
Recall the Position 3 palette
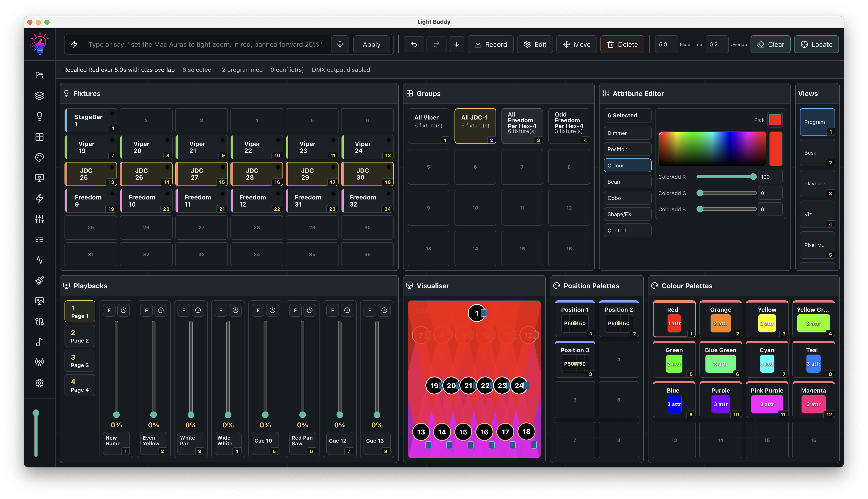point(575,360)
